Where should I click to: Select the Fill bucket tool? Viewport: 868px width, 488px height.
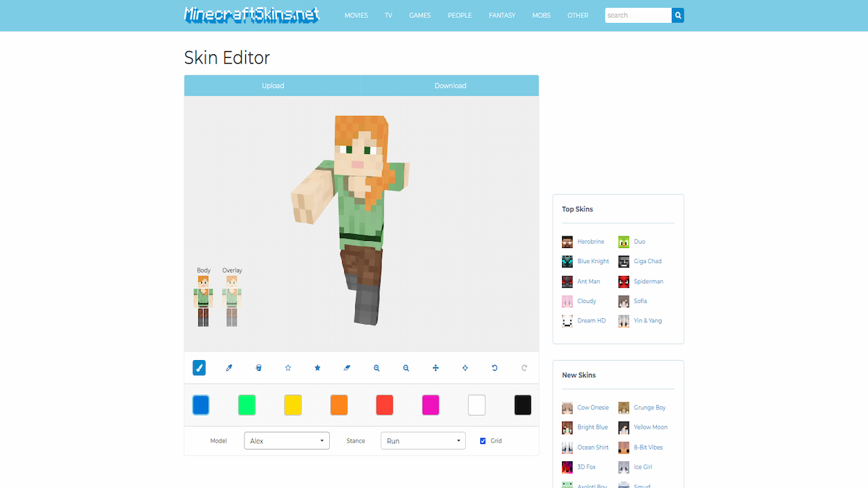point(258,368)
